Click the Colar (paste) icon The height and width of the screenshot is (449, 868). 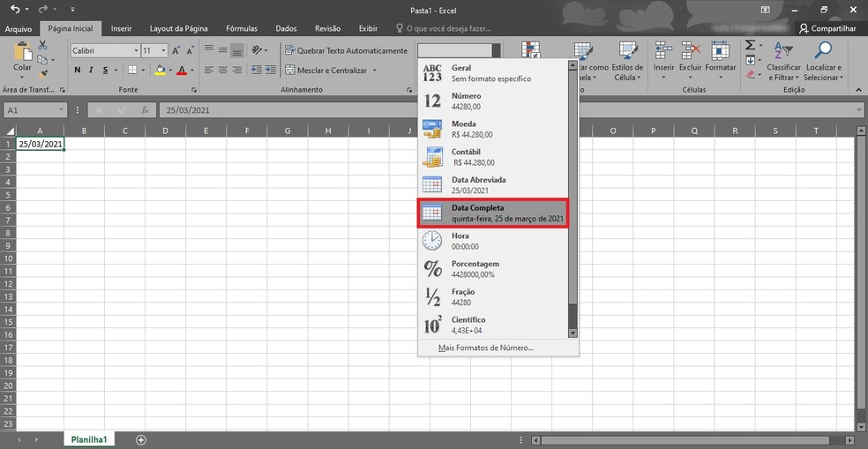(22, 53)
